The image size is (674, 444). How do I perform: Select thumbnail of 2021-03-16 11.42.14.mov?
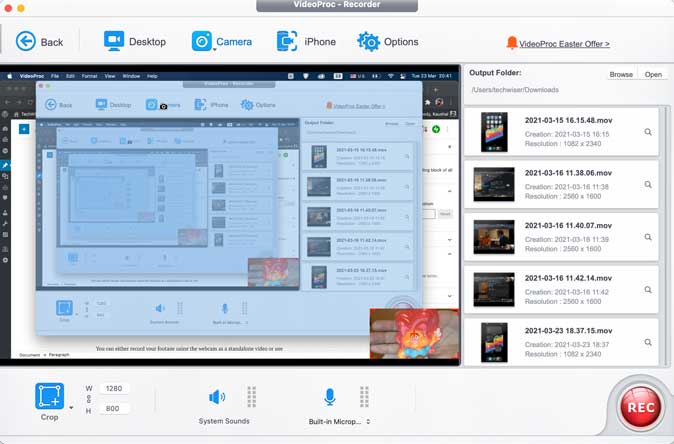click(x=494, y=290)
